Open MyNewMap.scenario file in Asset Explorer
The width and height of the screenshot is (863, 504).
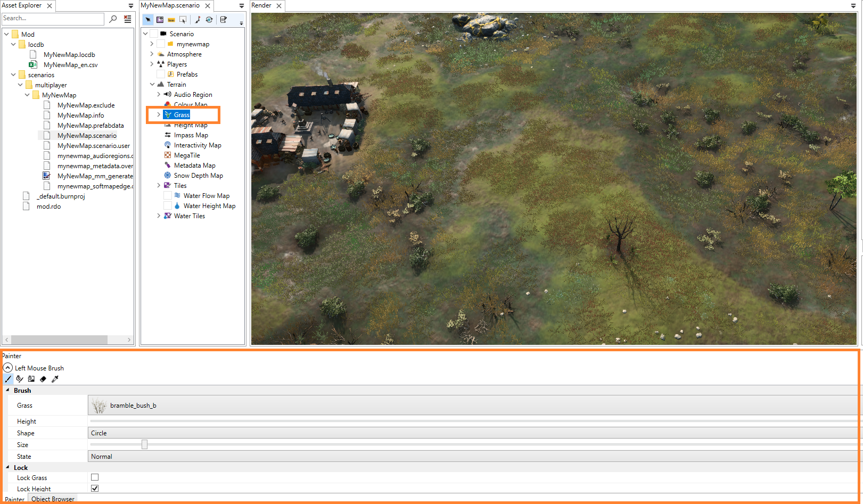pyautogui.click(x=87, y=136)
